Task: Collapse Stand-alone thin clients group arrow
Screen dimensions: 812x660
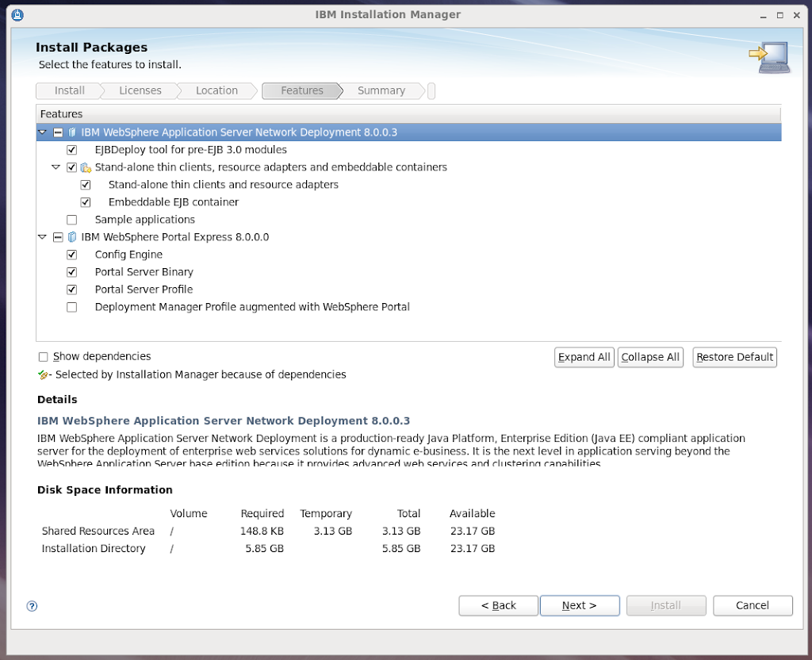Action: [x=56, y=167]
